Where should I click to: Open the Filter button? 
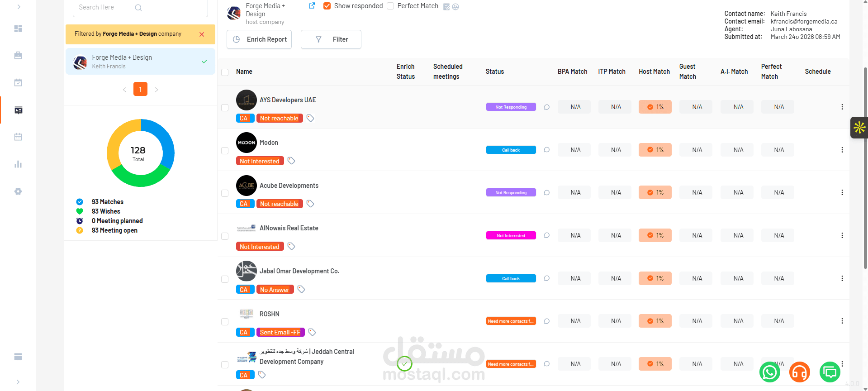pyautogui.click(x=331, y=39)
